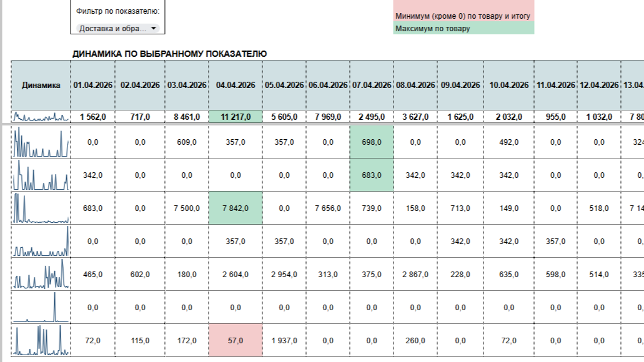644x362 pixels.
Task: Select the 04.04.2026 date header
Action: click(235, 85)
